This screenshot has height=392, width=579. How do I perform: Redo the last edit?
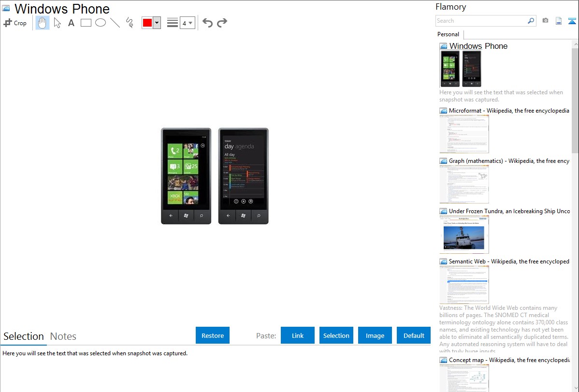click(x=222, y=23)
